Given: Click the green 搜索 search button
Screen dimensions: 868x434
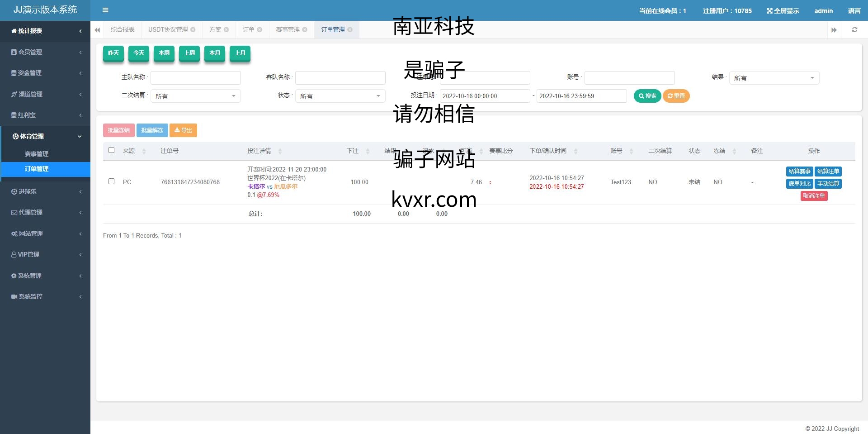Looking at the screenshot, I should [x=647, y=96].
